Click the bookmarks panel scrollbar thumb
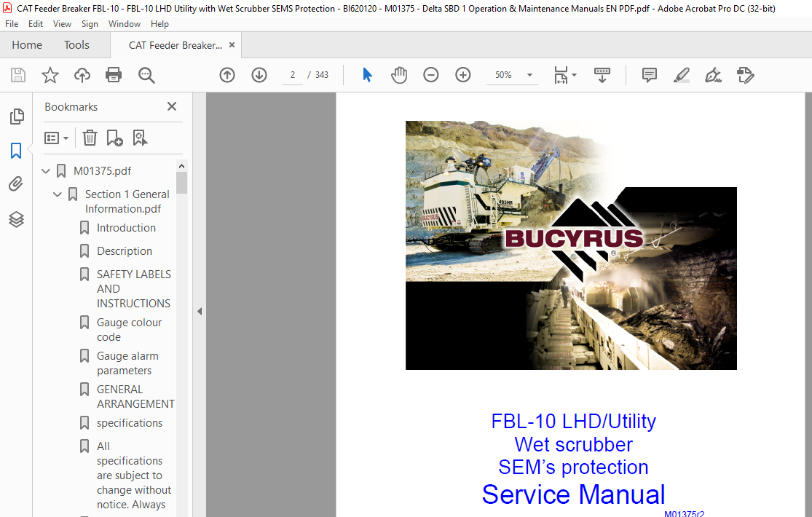 pyautogui.click(x=181, y=183)
